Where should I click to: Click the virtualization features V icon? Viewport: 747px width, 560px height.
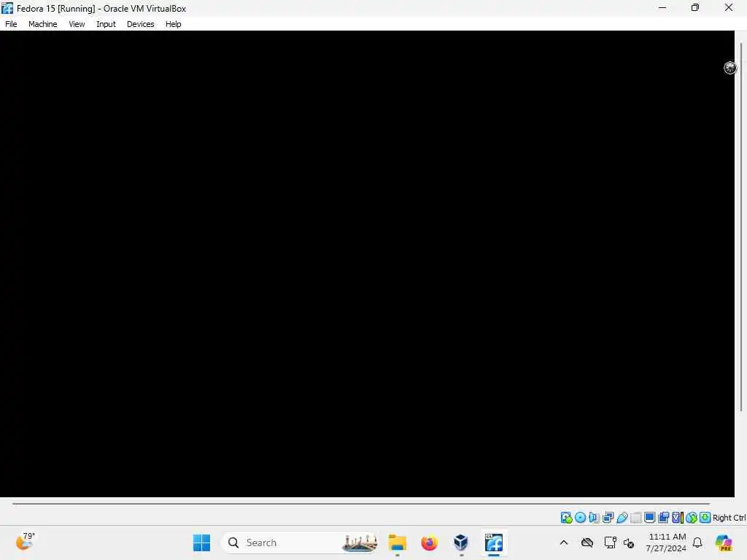(x=677, y=518)
